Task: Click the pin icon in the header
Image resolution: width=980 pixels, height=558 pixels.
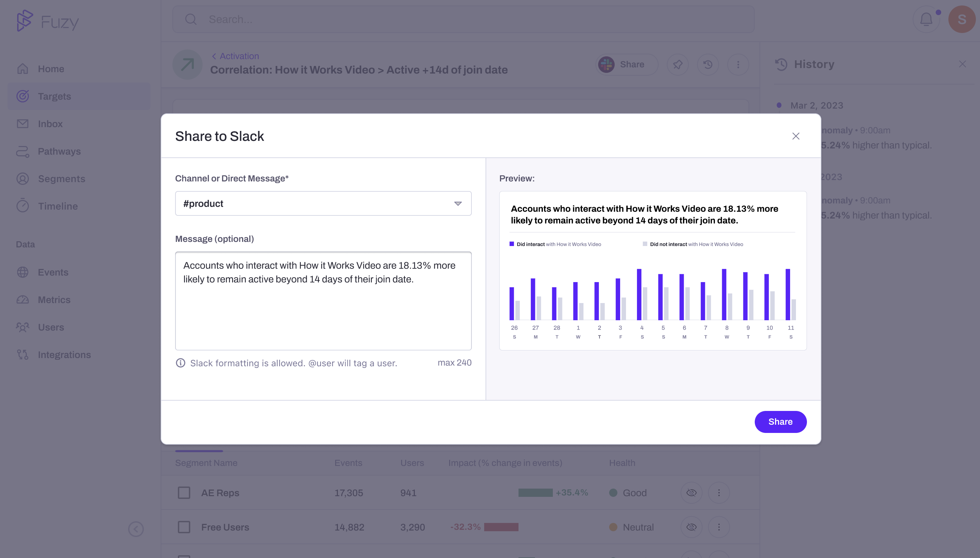Action: [677, 64]
